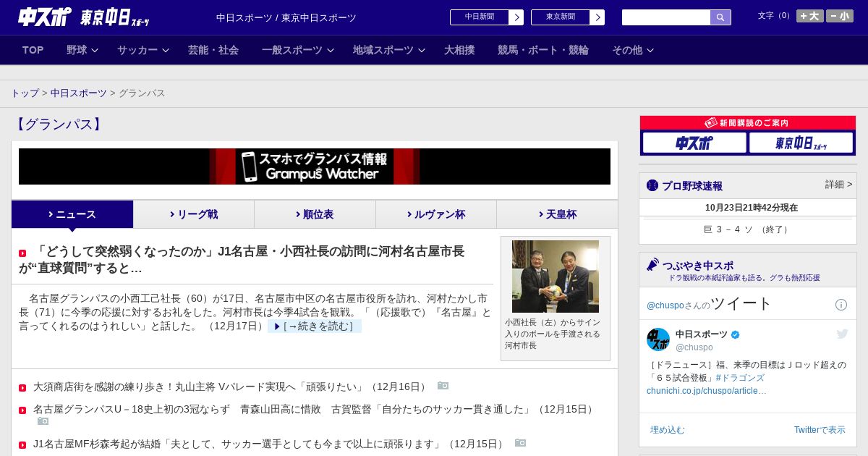Screen dimensions: 868x456
Task: Switch to the 天皇杯 tab
Action: pos(557,214)
